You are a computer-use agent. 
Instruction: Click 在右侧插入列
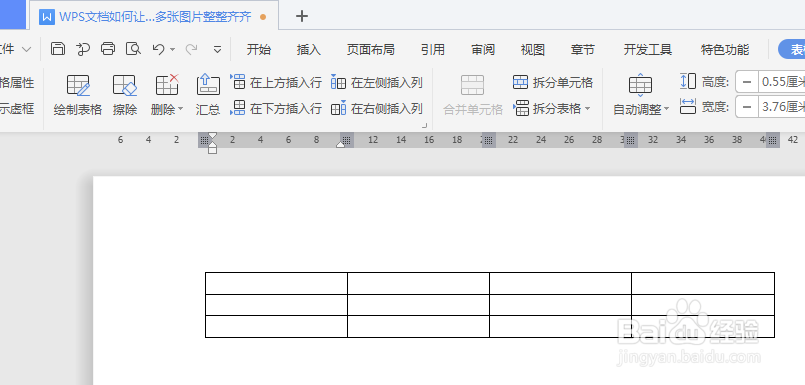click(x=377, y=108)
